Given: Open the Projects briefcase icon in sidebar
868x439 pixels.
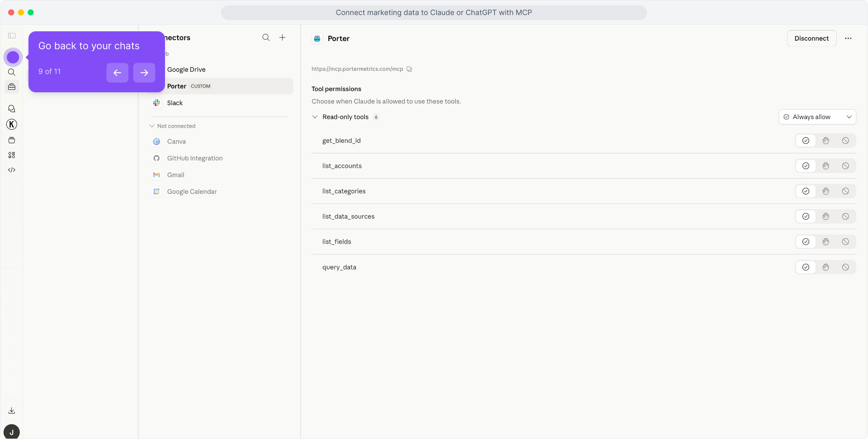Looking at the screenshot, I should pos(11,87).
